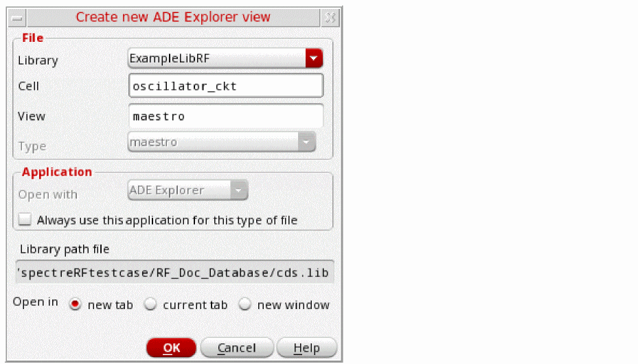Confirm with the OK button
The image size is (638, 364).
pos(171,348)
